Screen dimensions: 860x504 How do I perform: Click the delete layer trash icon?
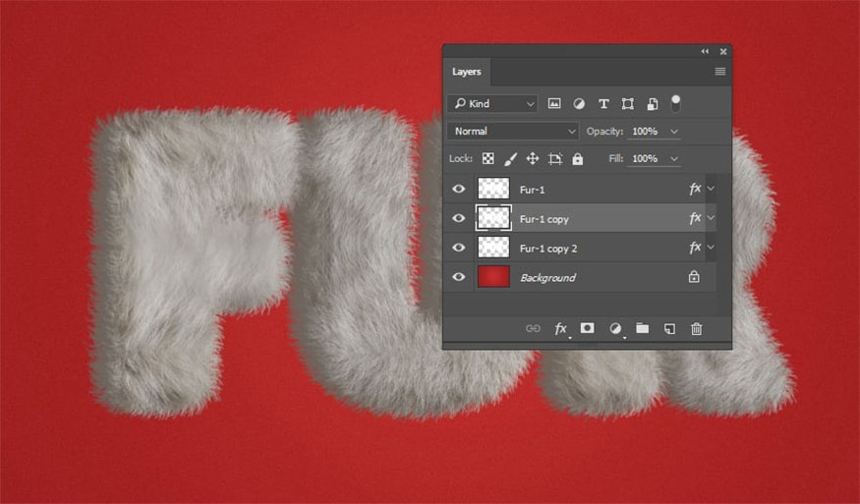[x=696, y=328]
